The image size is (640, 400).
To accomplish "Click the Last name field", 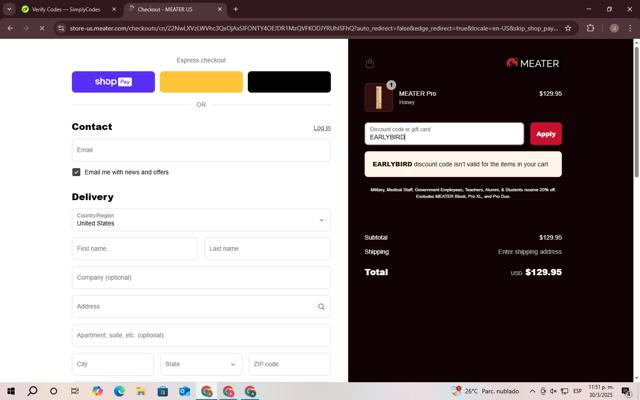I will tap(267, 249).
